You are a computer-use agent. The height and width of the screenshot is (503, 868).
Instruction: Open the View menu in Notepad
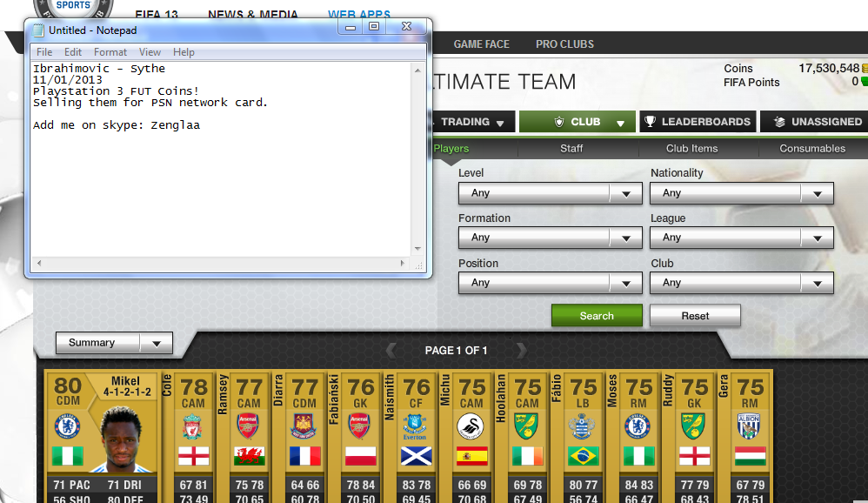[x=150, y=52]
